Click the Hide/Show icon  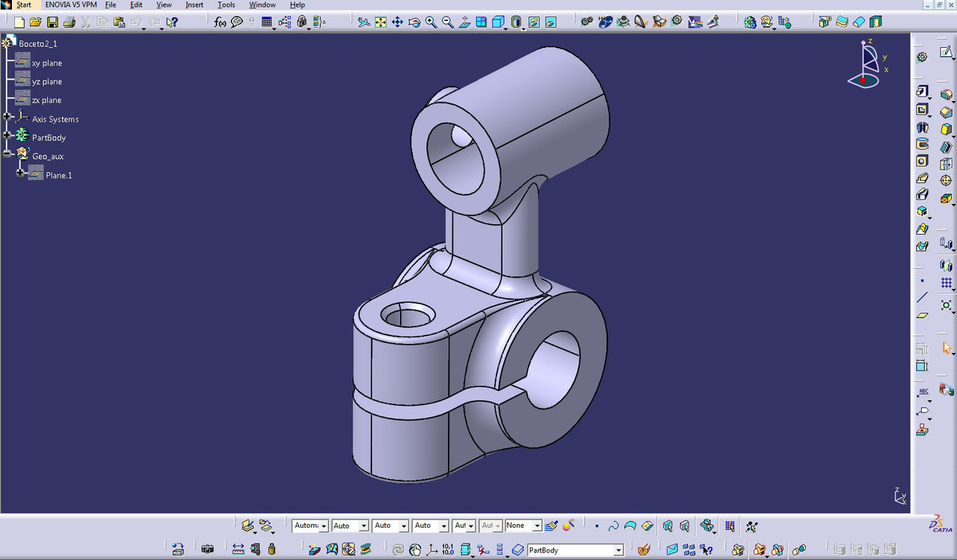click(534, 22)
